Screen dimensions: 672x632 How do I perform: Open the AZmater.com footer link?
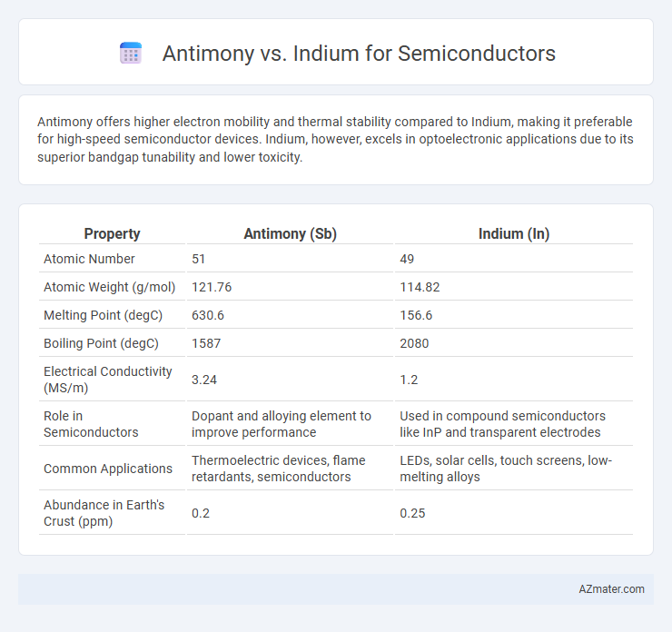[611, 589]
